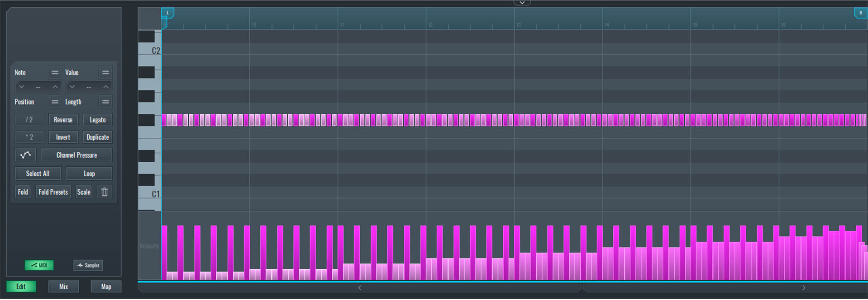Lower the Value field with down chevron
Image resolution: width=868 pixels, height=300 pixels.
pos(72,87)
